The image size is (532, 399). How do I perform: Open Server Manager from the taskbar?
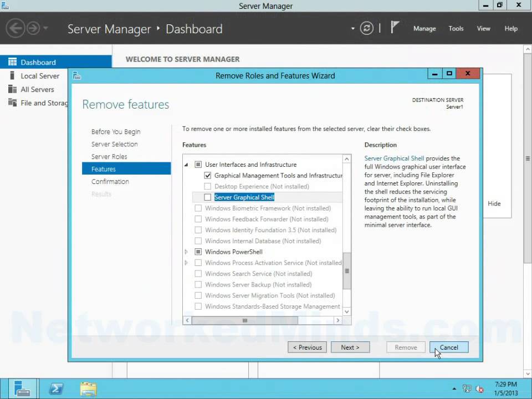[23, 389]
